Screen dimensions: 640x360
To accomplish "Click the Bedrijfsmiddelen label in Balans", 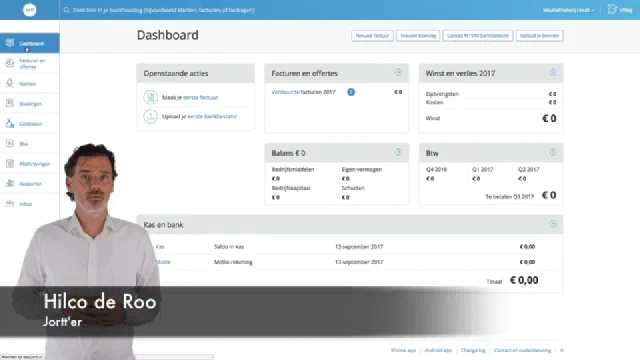I will tap(293, 169).
